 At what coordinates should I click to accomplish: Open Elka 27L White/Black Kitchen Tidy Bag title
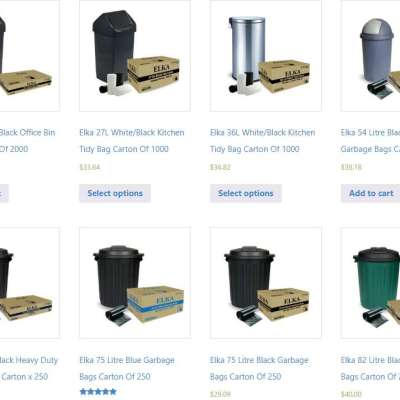[132, 141]
